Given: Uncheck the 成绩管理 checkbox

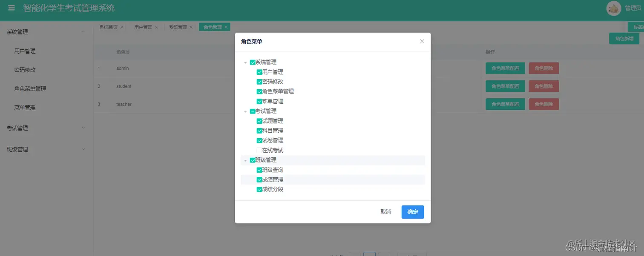Looking at the screenshot, I should point(259,179).
